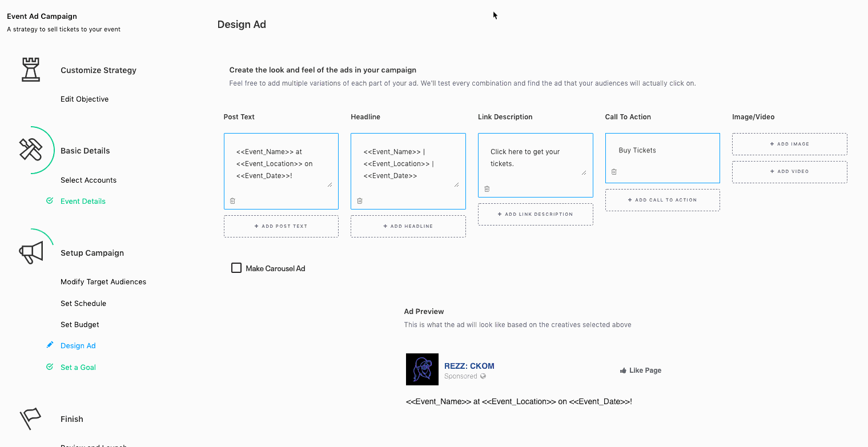Open the Edit Objective step
This screenshot has width=868, height=447.
pos(85,99)
